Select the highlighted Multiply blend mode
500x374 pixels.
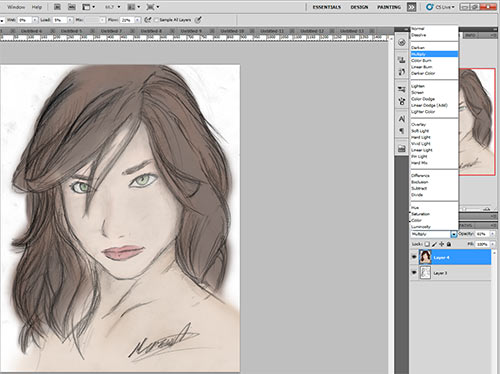434,54
